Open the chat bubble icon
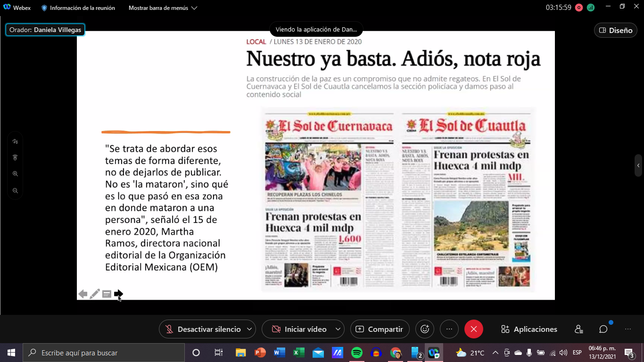This screenshot has width=644, height=362. pos(603,329)
